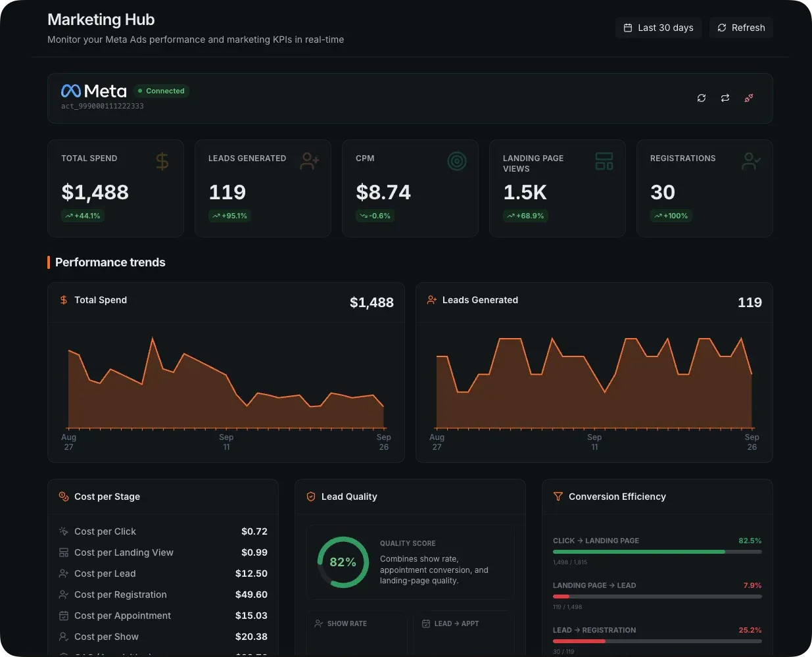This screenshot has width=812, height=657.
Task: Click the Click → Landing Page progress bar
Action: [x=657, y=552]
